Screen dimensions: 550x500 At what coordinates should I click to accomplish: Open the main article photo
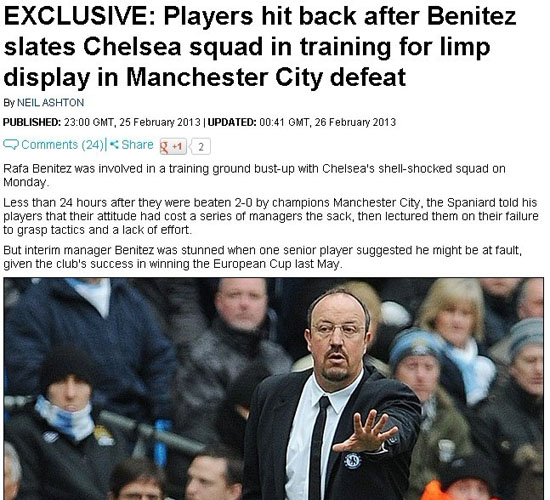point(274,388)
